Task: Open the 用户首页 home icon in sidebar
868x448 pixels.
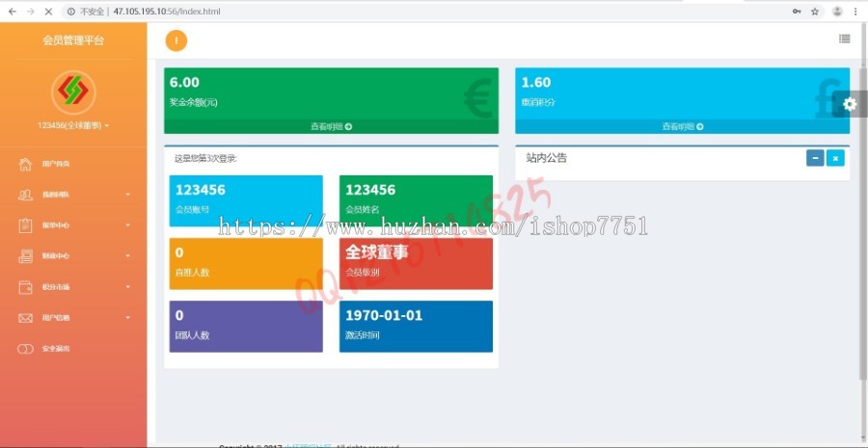Action: coord(25,164)
